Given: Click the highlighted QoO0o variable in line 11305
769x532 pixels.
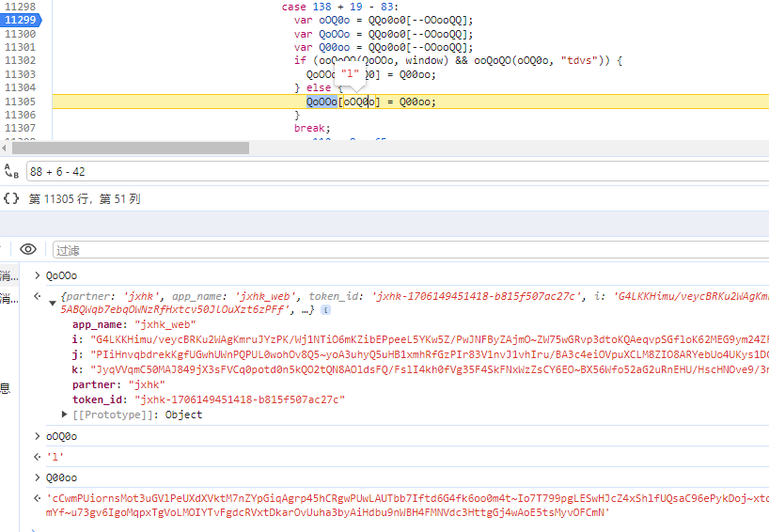Looking at the screenshot, I should point(321,102).
